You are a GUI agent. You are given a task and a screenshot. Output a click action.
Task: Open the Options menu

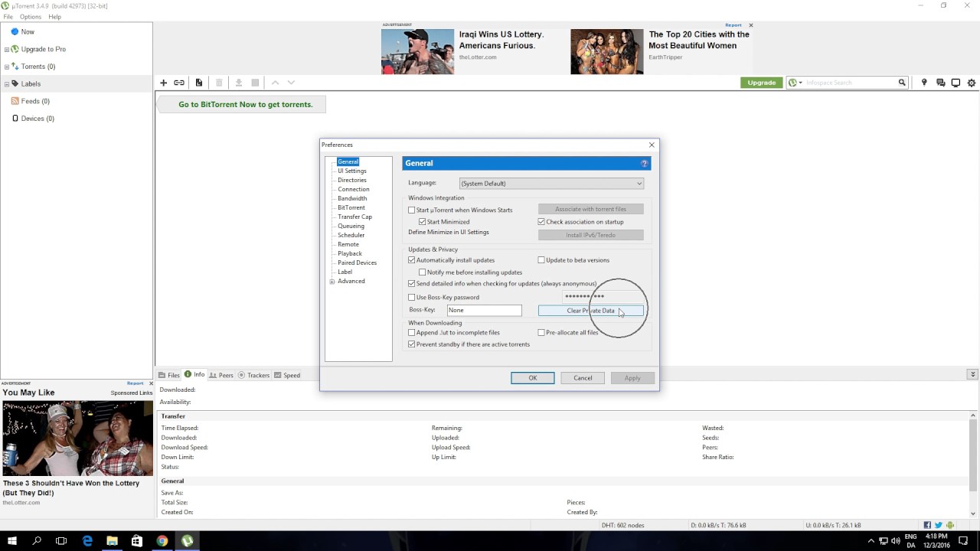(x=31, y=17)
